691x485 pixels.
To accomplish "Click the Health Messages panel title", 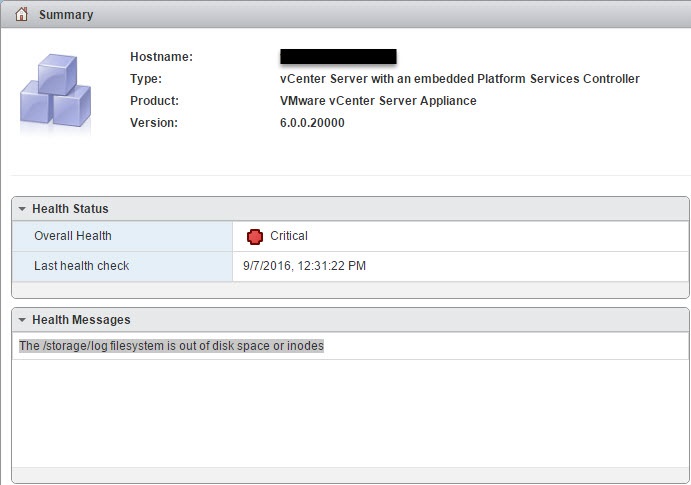I will [81, 320].
